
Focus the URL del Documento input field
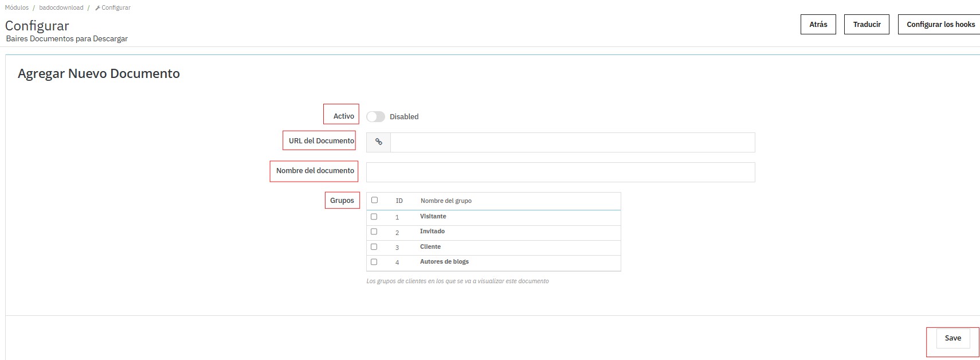tap(572, 142)
